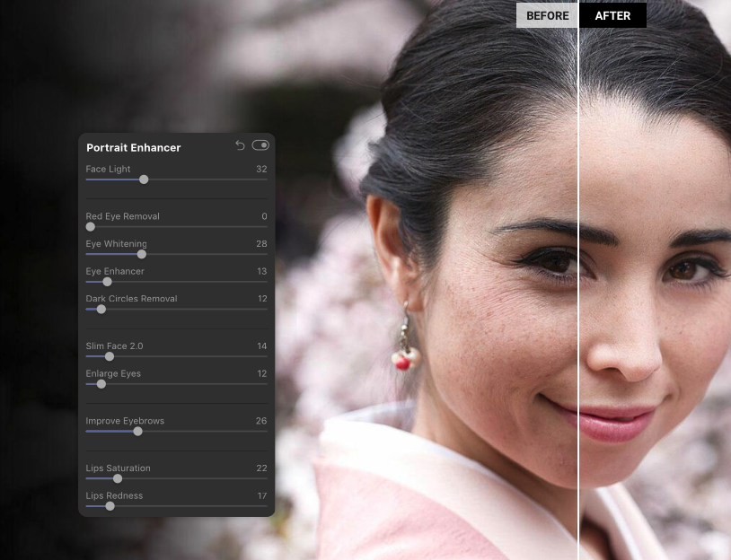Click the Lips Saturation value 22
The image size is (731, 560).
(x=261, y=468)
